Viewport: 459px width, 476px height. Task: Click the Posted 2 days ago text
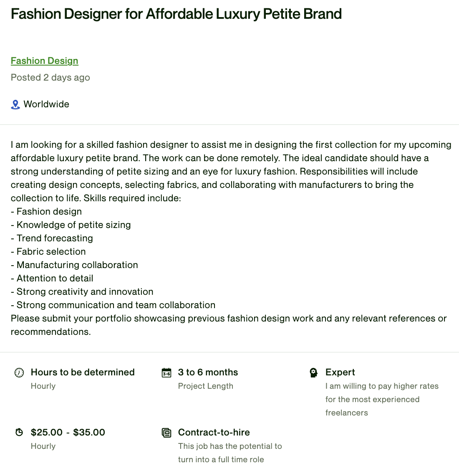50,78
